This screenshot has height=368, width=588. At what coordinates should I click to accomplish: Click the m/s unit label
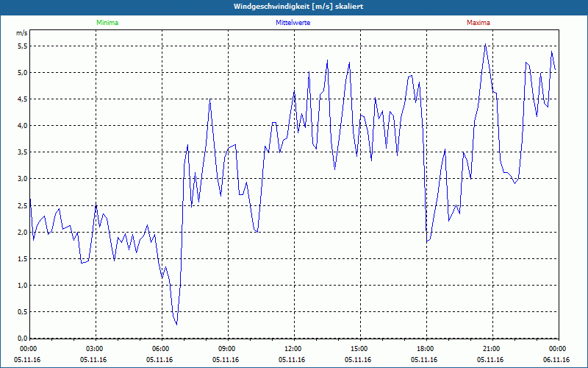coord(22,33)
